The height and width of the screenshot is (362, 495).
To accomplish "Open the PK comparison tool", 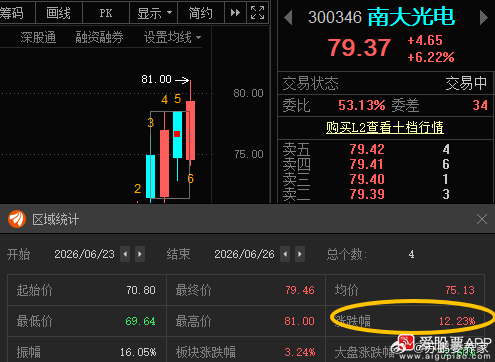I will [106, 13].
